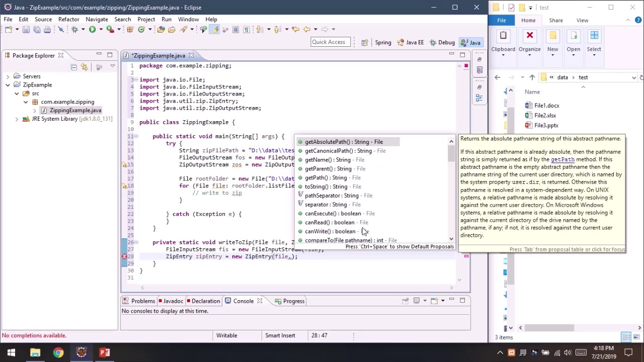Click the New Java Package icon
Image resolution: width=644 pixels, height=362 pixels.
tap(130, 29)
